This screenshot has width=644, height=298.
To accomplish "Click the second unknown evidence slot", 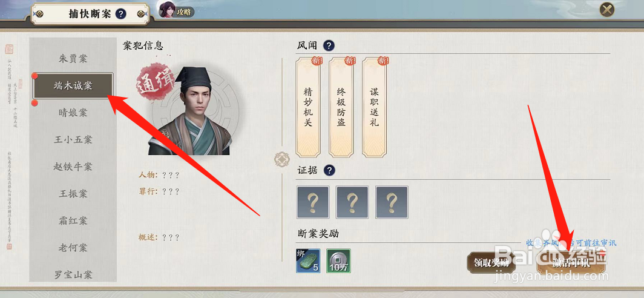I will 352,202.
